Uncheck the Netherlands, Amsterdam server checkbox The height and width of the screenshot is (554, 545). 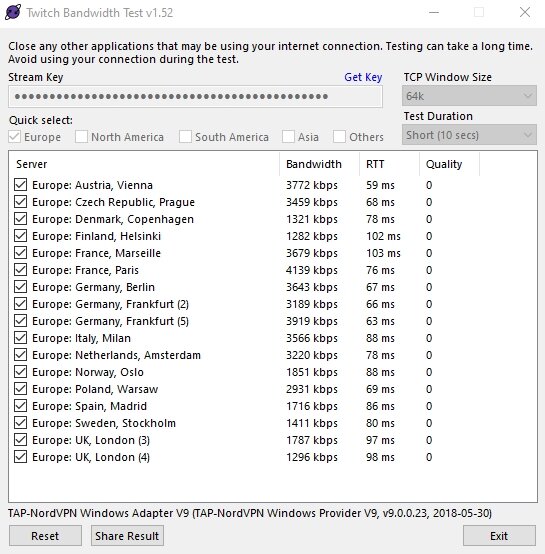pos(20,355)
